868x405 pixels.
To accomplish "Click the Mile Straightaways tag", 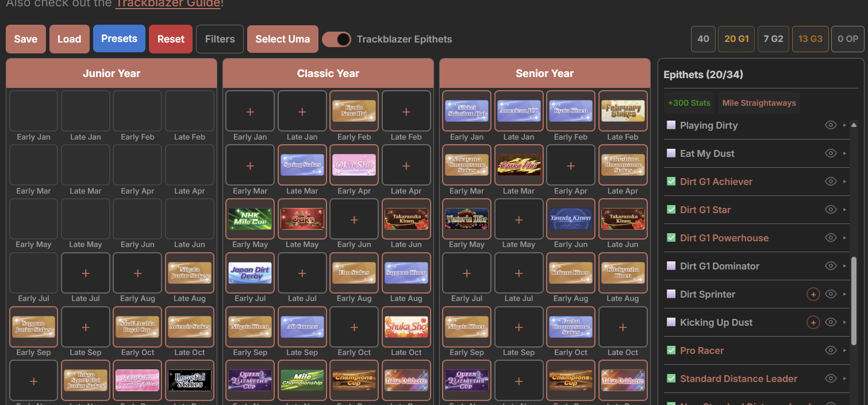I will pos(759,103).
